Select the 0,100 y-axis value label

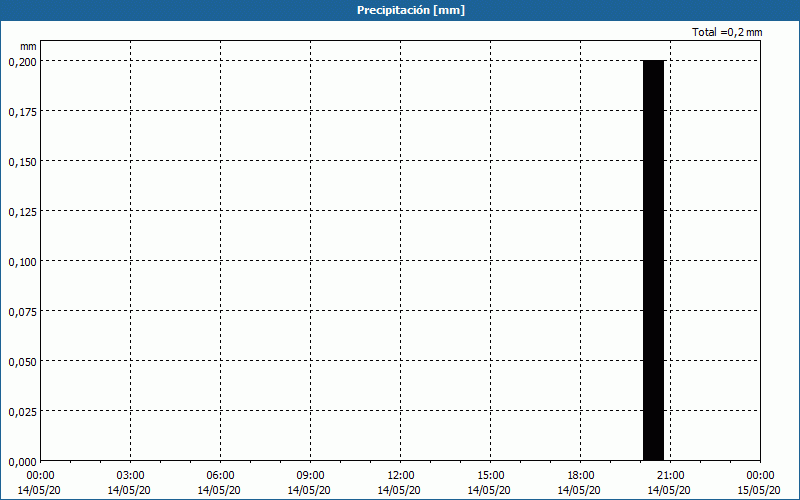coord(21,261)
